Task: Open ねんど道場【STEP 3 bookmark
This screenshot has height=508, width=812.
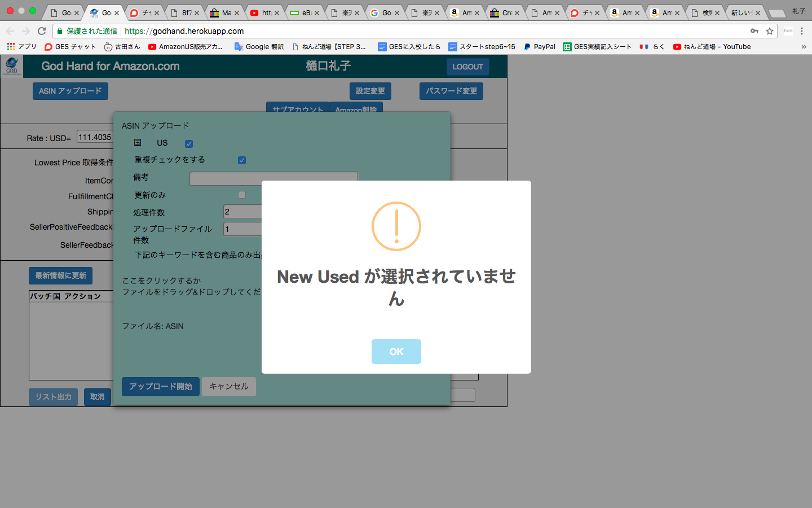Action: [329, 47]
